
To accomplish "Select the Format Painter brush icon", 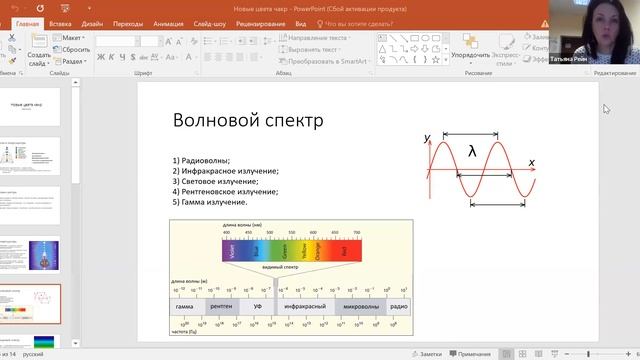I will 12,60.
